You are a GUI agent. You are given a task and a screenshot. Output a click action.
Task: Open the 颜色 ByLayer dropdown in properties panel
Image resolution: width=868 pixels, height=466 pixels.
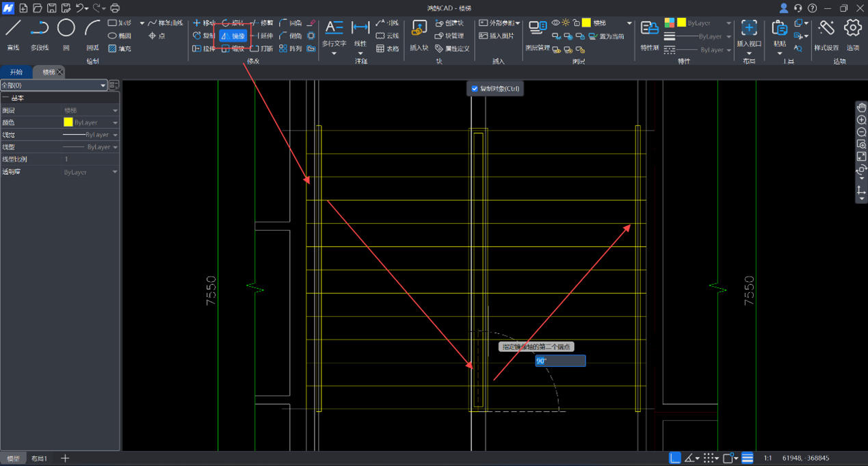tap(115, 122)
